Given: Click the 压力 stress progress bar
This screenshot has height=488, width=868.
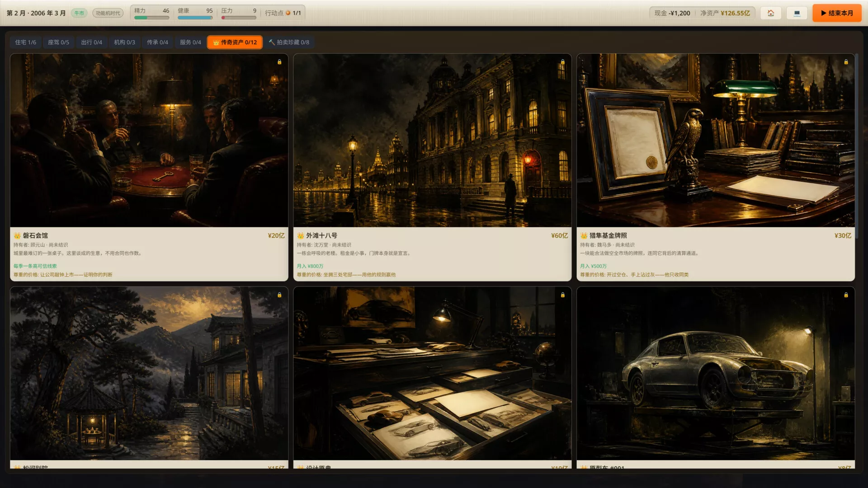Looking at the screenshot, I should click(x=239, y=18).
